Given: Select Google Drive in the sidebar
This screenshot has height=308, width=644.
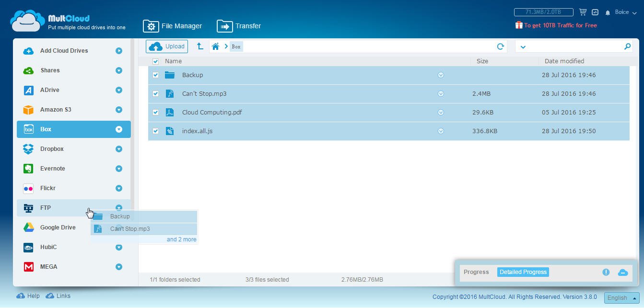Looking at the screenshot, I should [x=58, y=228].
